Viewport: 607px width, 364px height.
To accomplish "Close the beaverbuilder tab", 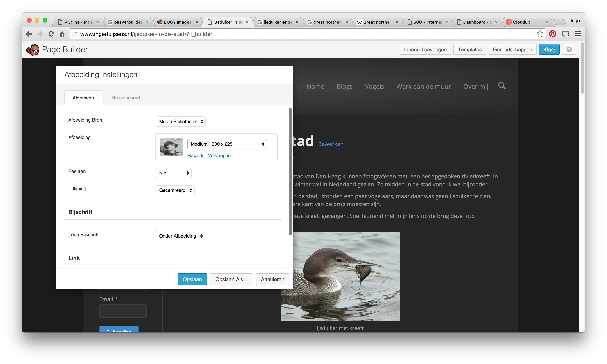I will tap(147, 22).
